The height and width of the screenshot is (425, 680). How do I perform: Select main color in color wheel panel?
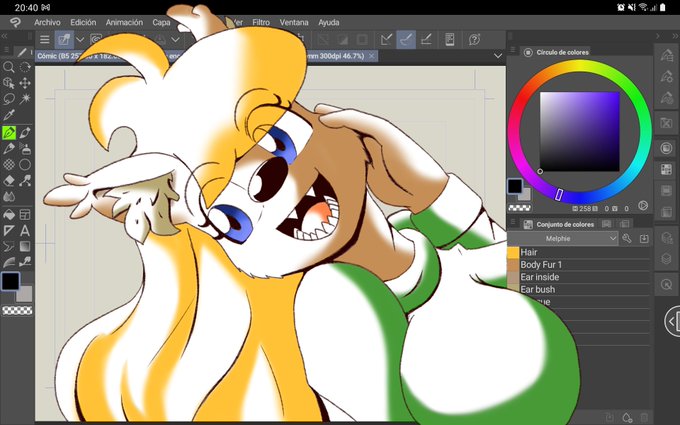(x=515, y=186)
